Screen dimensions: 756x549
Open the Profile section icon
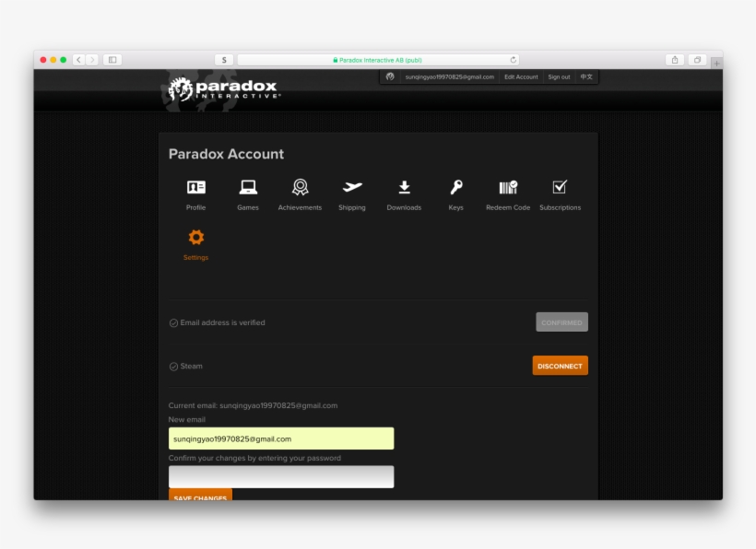click(195, 188)
